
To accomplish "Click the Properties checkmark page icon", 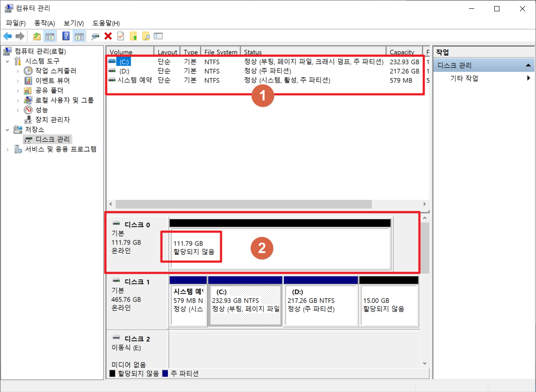I will pyautogui.click(x=121, y=36).
